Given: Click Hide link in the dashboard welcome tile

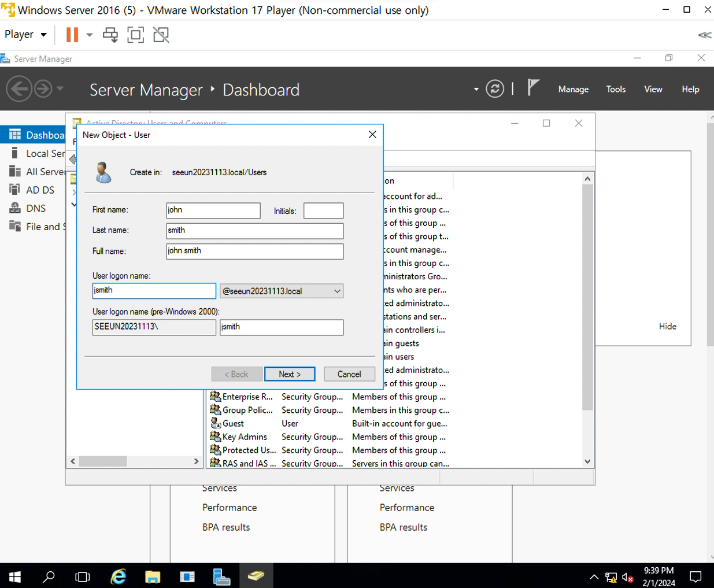Looking at the screenshot, I should pos(668,326).
